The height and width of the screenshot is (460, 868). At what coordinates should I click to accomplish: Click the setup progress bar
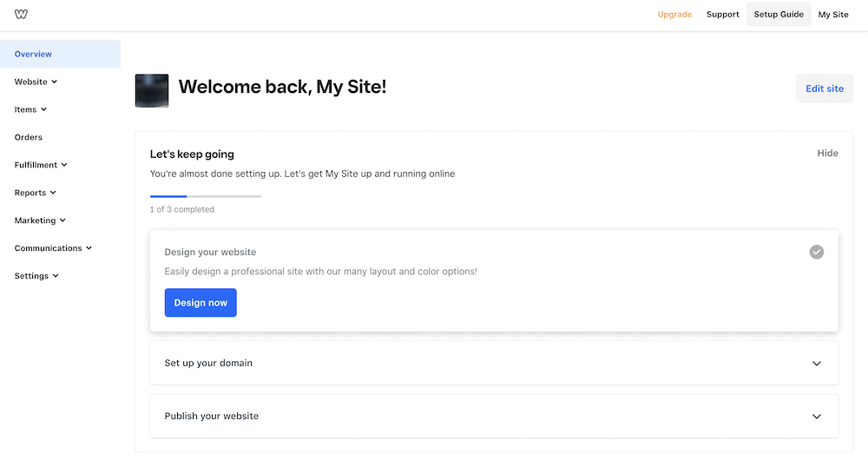click(x=206, y=196)
